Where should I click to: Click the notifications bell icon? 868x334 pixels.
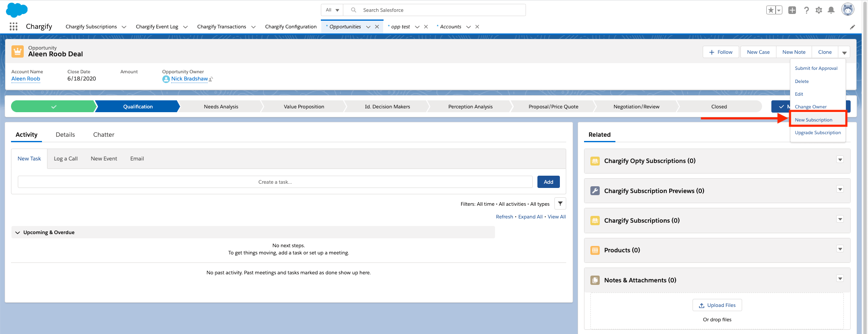point(831,10)
